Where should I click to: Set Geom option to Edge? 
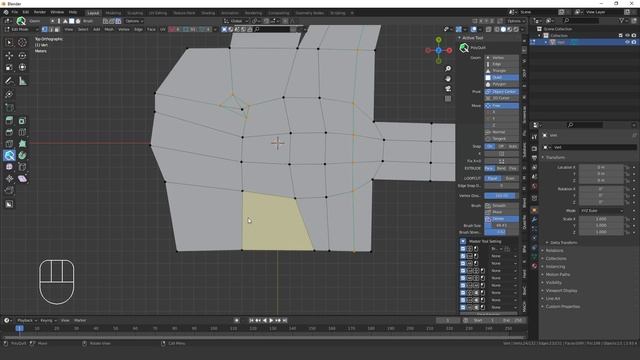pos(502,64)
